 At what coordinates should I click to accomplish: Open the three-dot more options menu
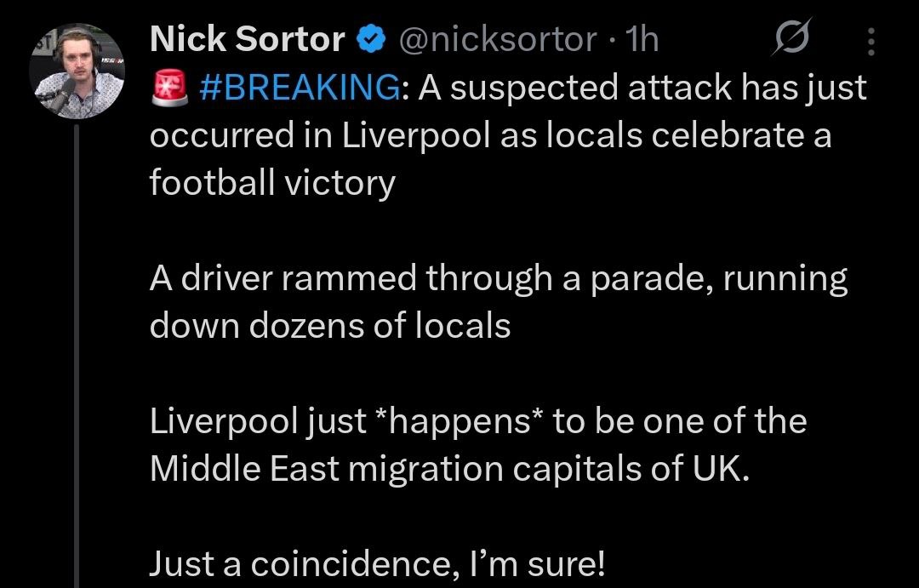870,40
